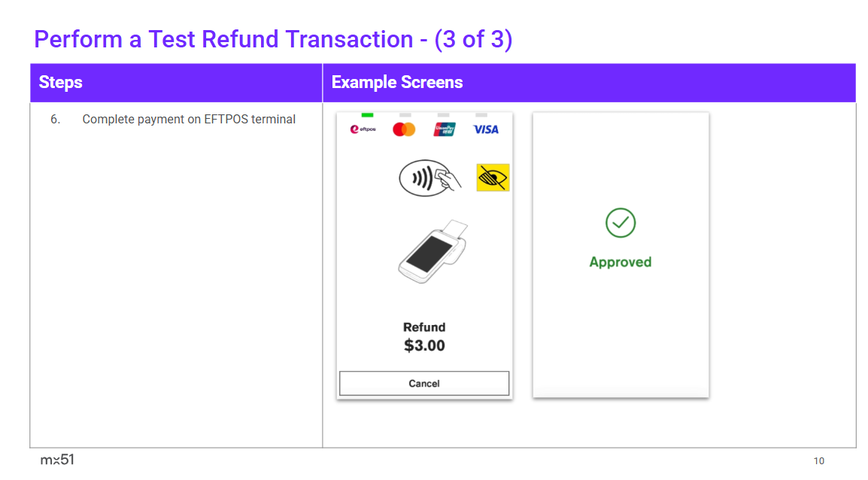Click the Steps column header
Viewport: 868px width, 480px height.
pos(61,83)
